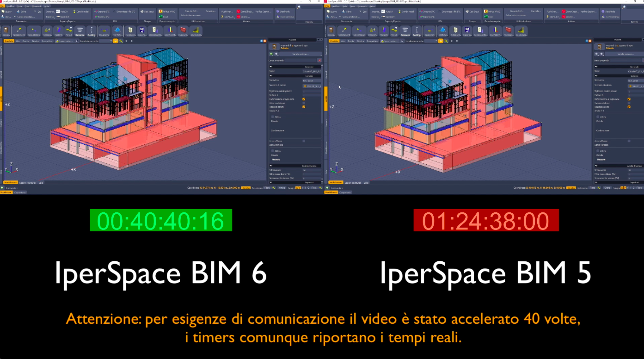Image resolution: width=644 pixels, height=359 pixels.
Task: Open the File menu in the BIM 6 window
Action: (2, 6)
